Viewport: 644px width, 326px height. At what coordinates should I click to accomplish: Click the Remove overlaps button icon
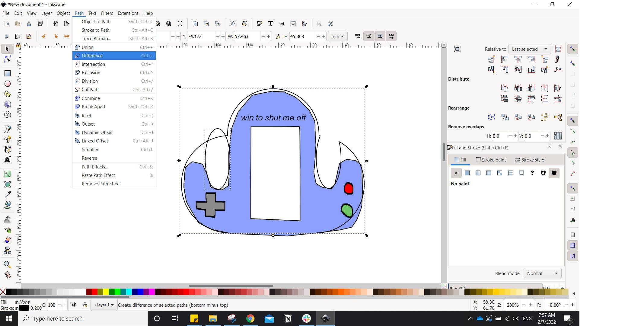click(x=558, y=136)
